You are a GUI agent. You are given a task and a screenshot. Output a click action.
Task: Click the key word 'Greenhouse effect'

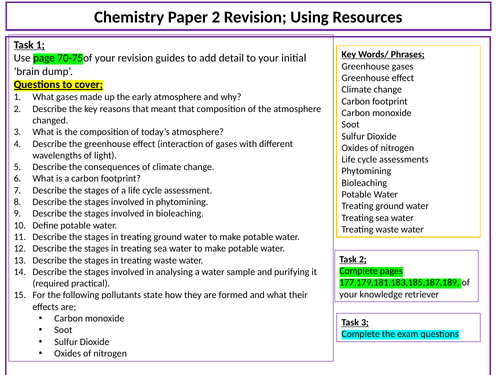click(377, 78)
